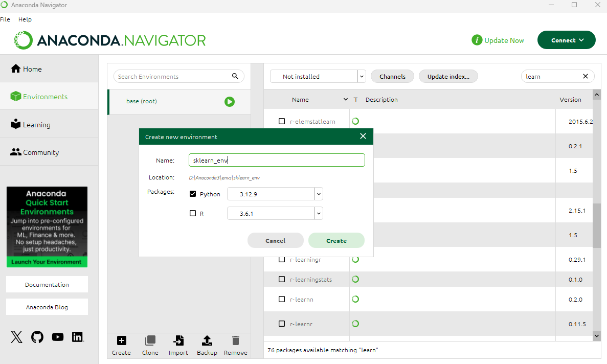Open the Help menu
Image resolution: width=607 pixels, height=364 pixels.
coord(25,19)
